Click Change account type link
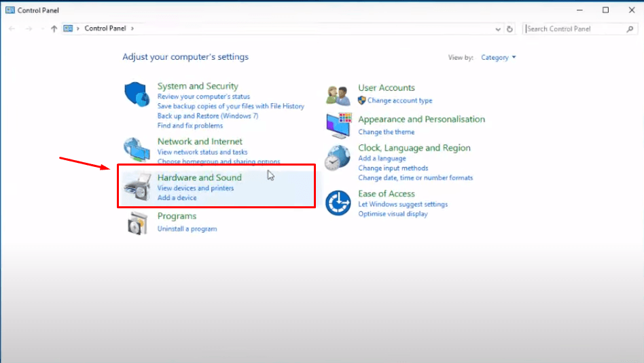Image resolution: width=644 pixels, height=363 pixels. point(399,100)
